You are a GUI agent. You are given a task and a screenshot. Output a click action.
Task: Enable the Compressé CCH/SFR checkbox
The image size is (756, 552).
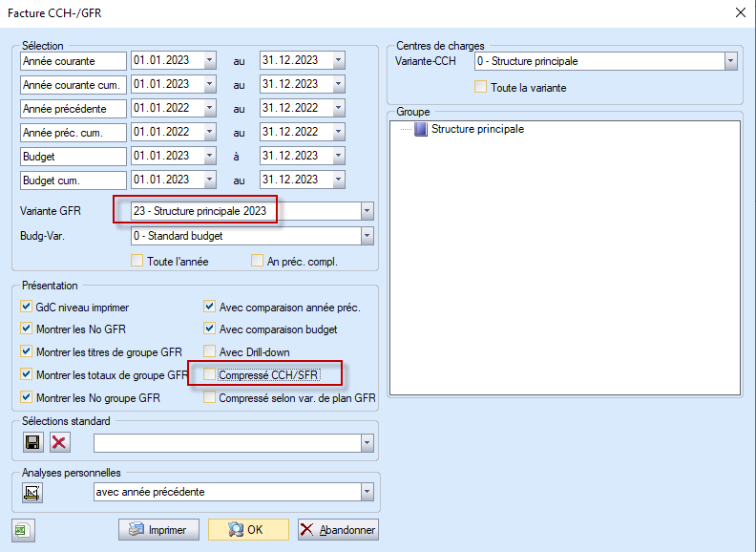(210, 375)
